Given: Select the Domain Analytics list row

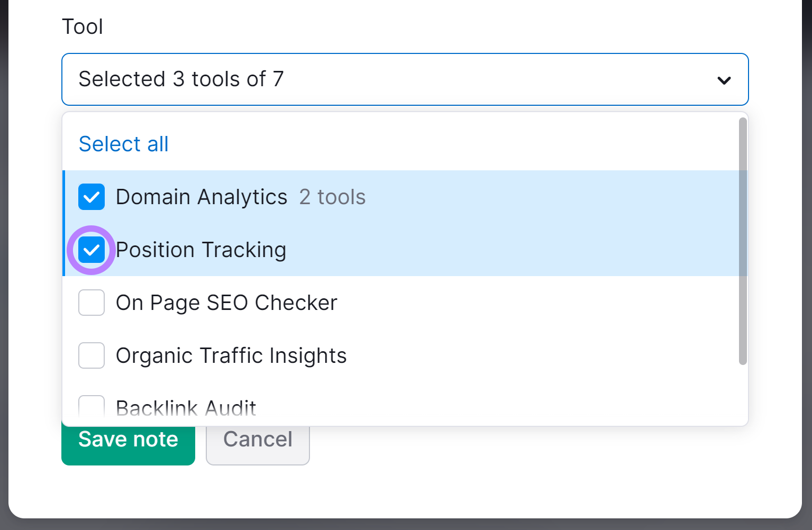Looking at the screenshot, I should pyautogui.click(x=201, y=197).
